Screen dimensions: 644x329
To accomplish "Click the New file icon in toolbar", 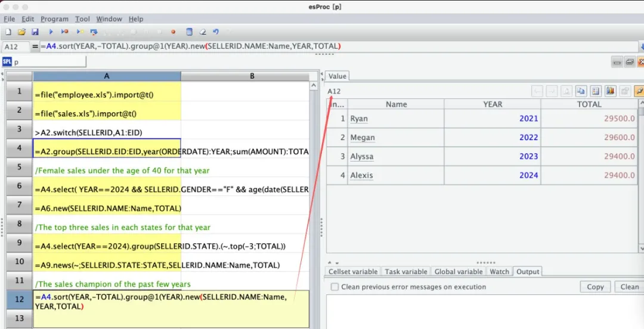I will tap(8, 32).
